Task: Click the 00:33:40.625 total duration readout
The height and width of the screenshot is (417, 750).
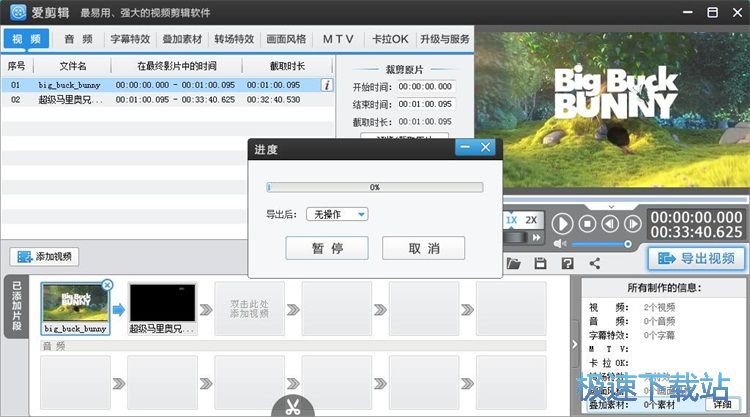Action: 696,232
